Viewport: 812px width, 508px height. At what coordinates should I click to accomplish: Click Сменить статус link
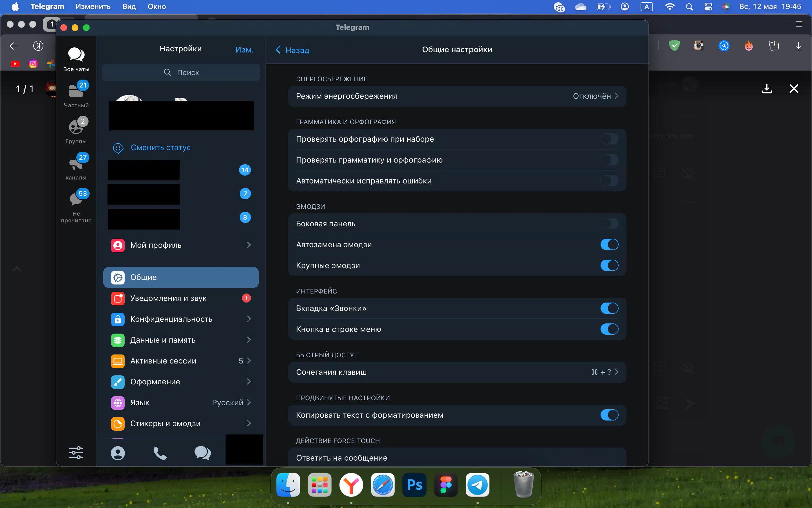click(x=161, y=148)
